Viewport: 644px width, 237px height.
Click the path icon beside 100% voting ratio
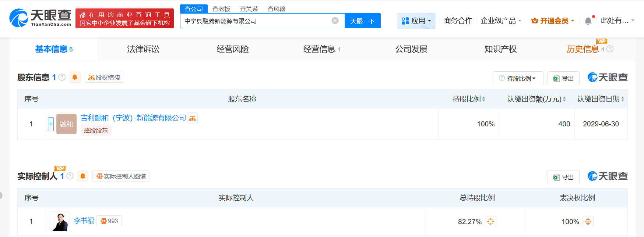[588, 222]
